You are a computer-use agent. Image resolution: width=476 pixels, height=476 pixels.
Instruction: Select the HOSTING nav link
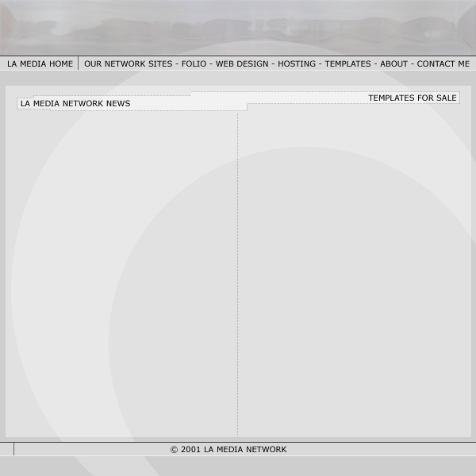pos(297,63)
